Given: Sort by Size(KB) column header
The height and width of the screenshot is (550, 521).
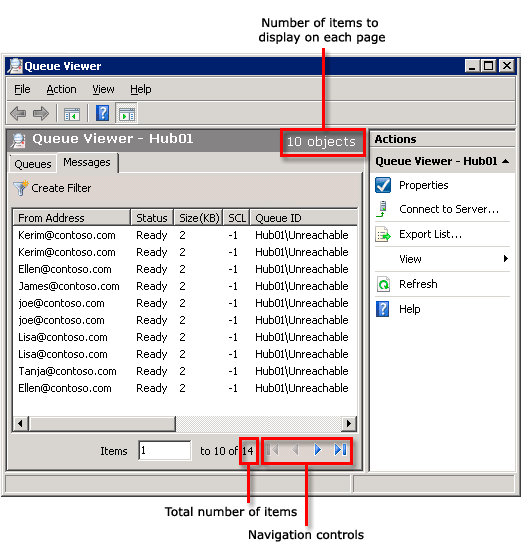Looking at the screenshot, I should [199, 218].
